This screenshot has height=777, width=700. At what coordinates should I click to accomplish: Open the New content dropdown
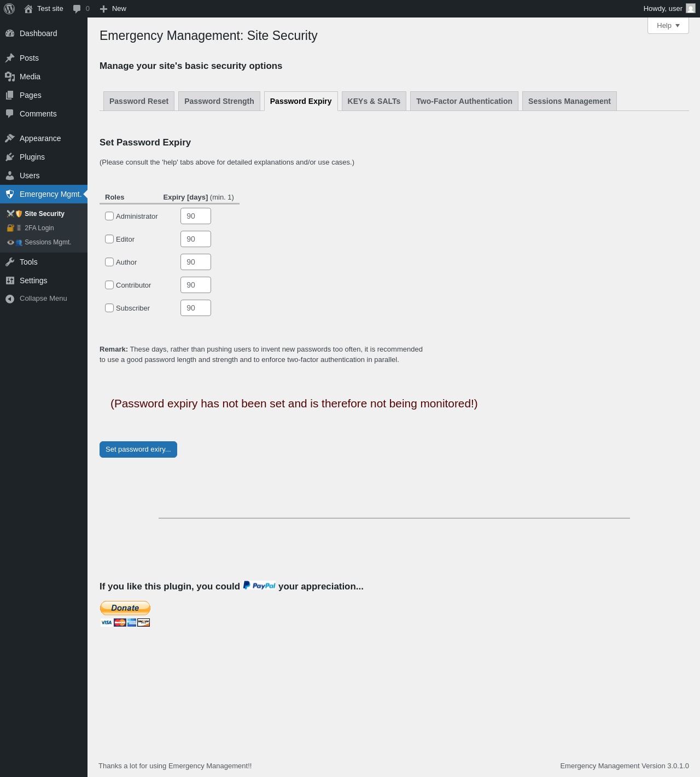pos(113,9)
